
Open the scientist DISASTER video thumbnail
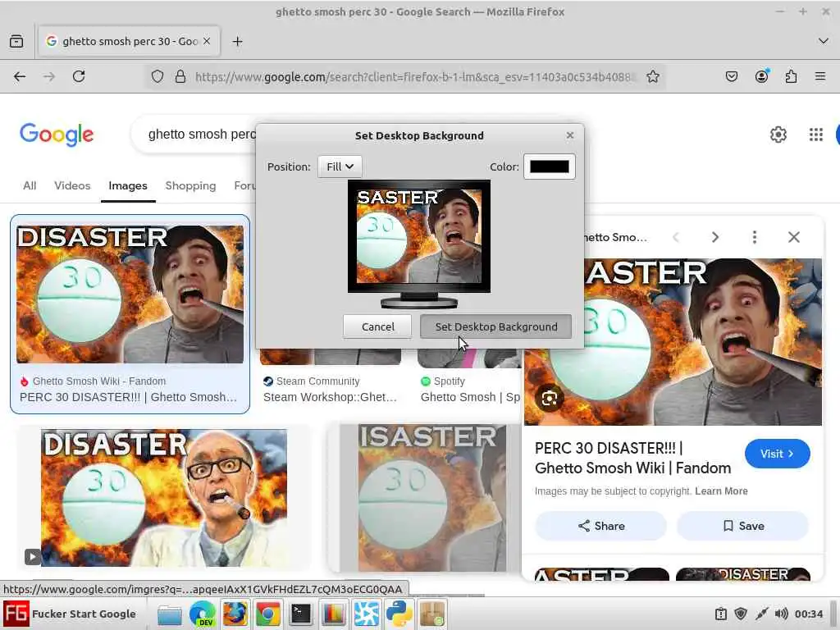pyautogui.click(x=164, y=498)
